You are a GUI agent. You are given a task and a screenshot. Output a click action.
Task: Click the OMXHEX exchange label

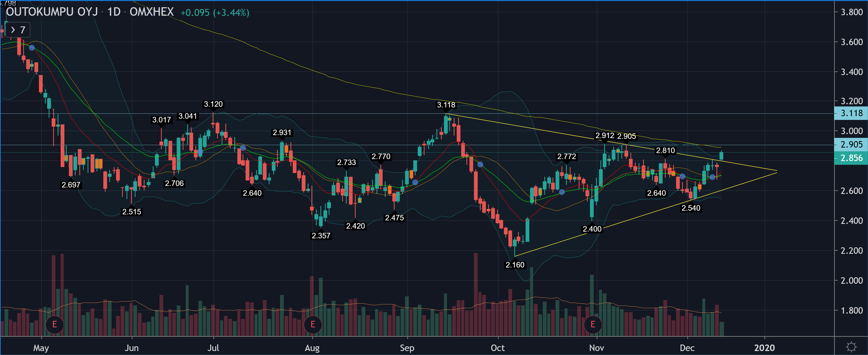tap(152, 12)
